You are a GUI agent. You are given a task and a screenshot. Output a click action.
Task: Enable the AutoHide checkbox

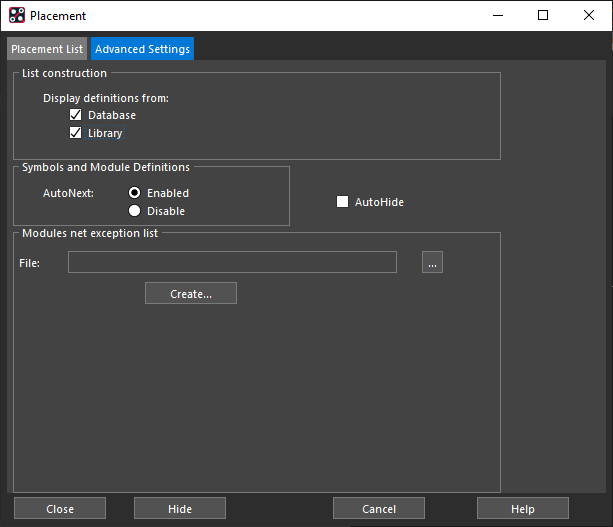tap(342, 202)
